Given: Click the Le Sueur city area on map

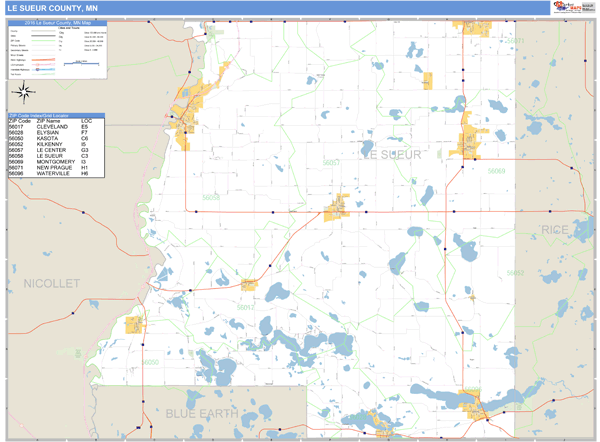Looking at the screenshot, I should point(186,113).
